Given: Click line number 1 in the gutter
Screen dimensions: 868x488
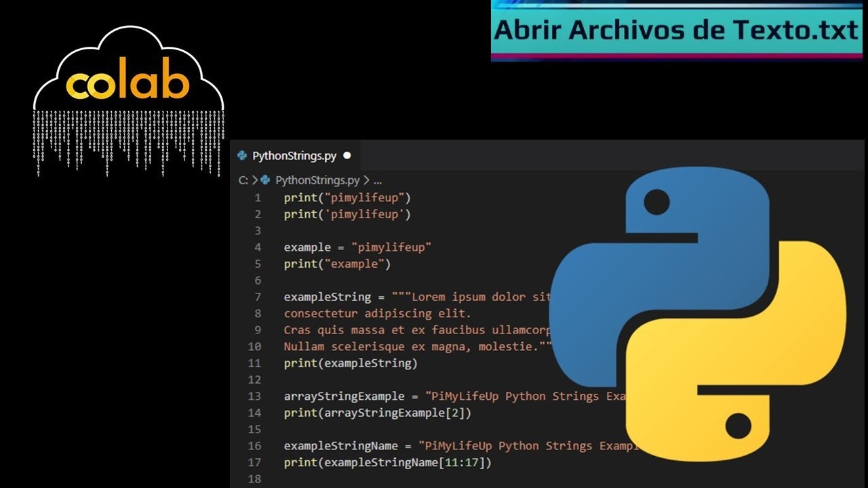Looking at the screenshot, I should [x=258, y=198].
